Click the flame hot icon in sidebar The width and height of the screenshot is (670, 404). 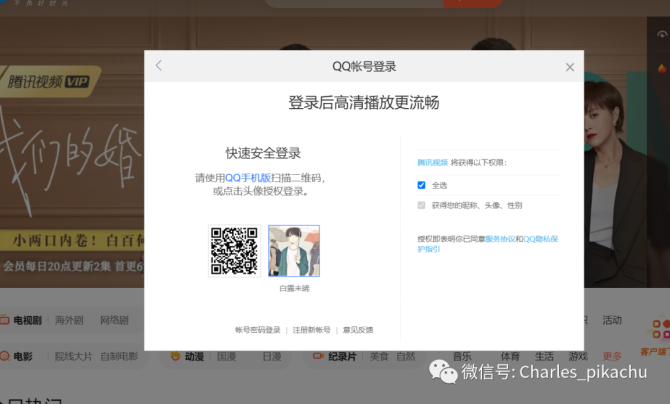(662, 68)
